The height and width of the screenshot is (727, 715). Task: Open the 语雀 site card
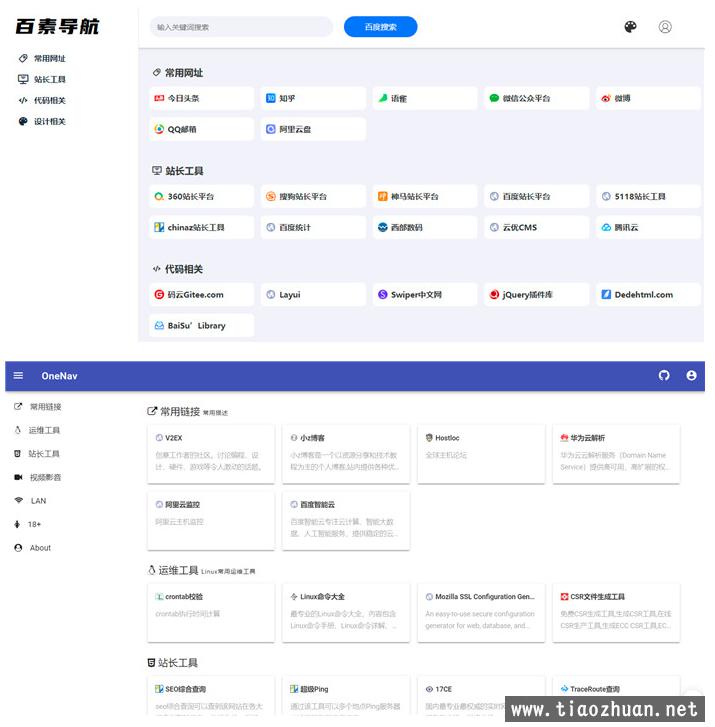coord(425,98)
